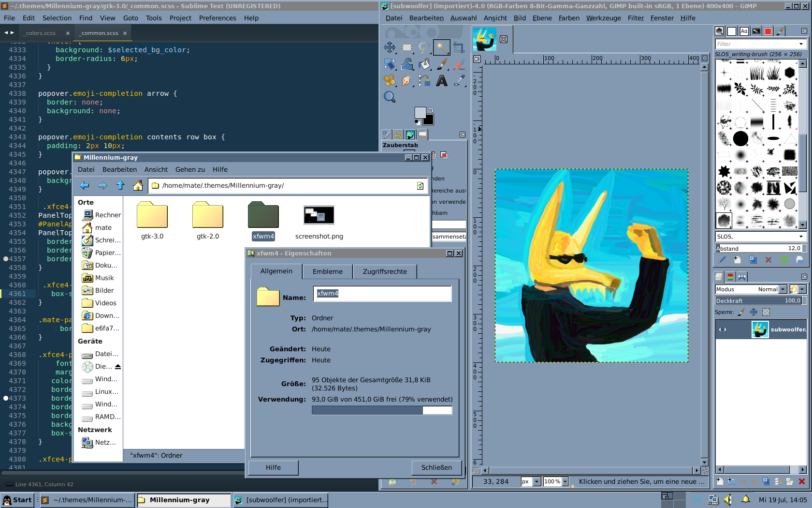Select the Heal tool in GIMP
This screenshot has width=812, height=508.
click(x=390, y=80)
